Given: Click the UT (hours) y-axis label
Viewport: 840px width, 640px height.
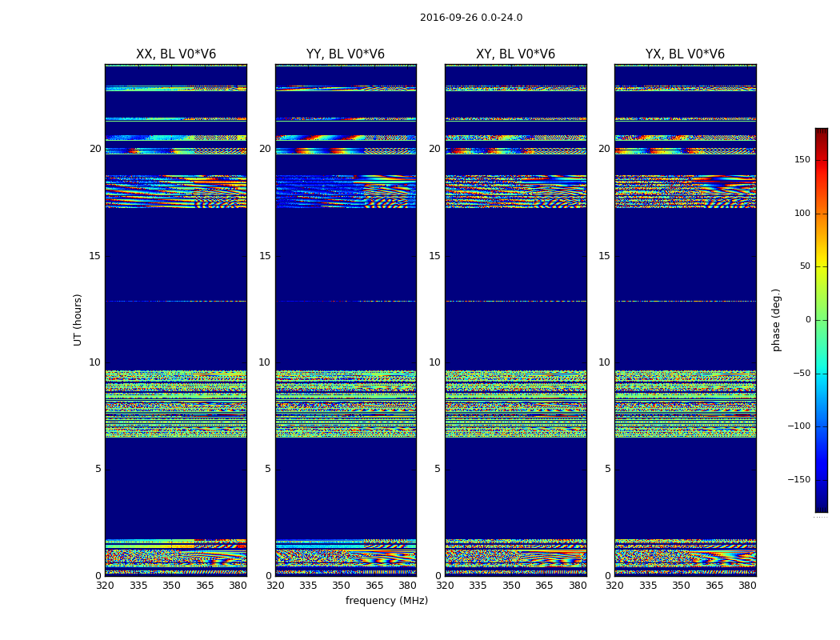Looking at the screenshot, I should click(x=78, y=319).
